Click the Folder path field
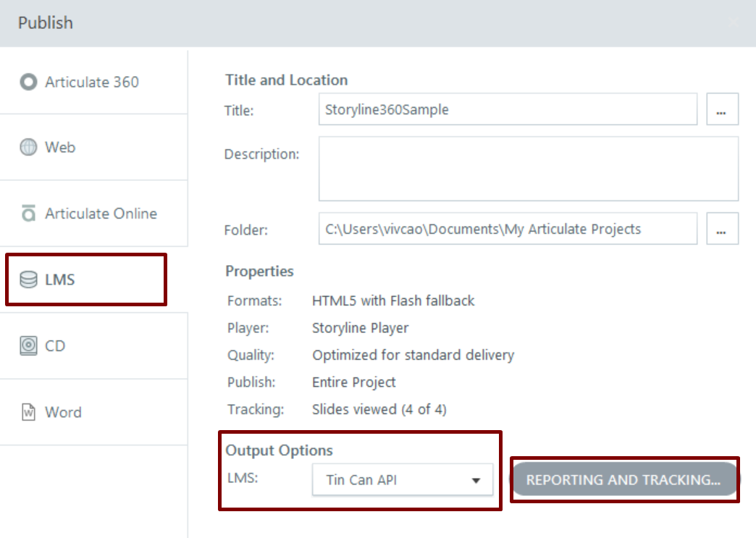 [x=508, y=229]
